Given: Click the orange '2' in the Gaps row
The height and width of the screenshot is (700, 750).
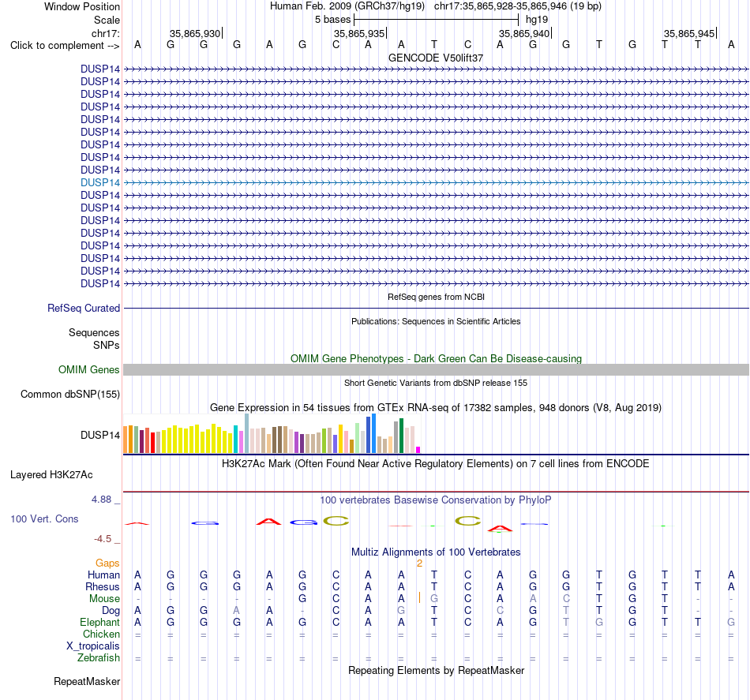Looking at the screenshot, I should [x=419, y=563].
